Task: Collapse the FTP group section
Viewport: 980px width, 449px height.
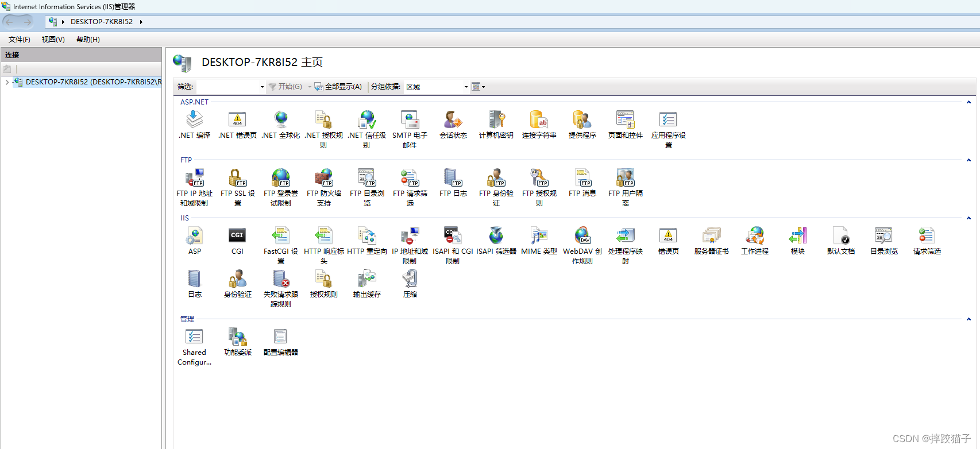Action: click(969, 160)
